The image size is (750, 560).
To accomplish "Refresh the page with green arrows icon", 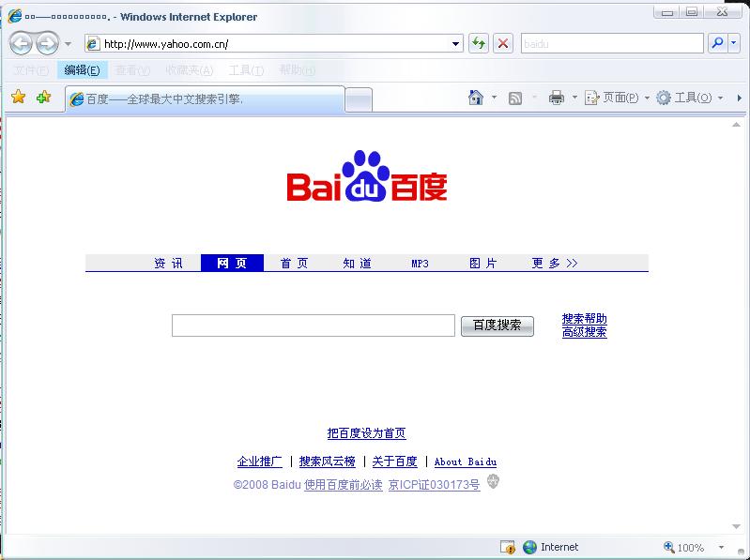I will [x=479, y=44].
